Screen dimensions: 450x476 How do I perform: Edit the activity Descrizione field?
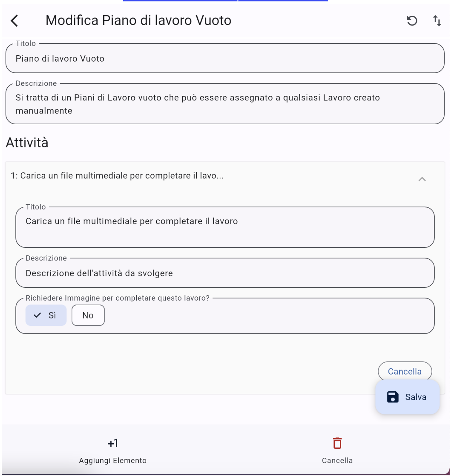225,273
